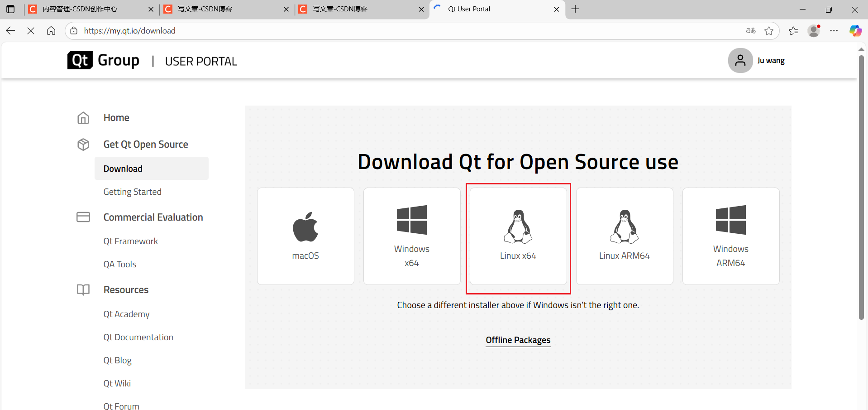Close the second 写文章-CSDN博客 tab
The image size is (868, 410).
coord(421,9)
